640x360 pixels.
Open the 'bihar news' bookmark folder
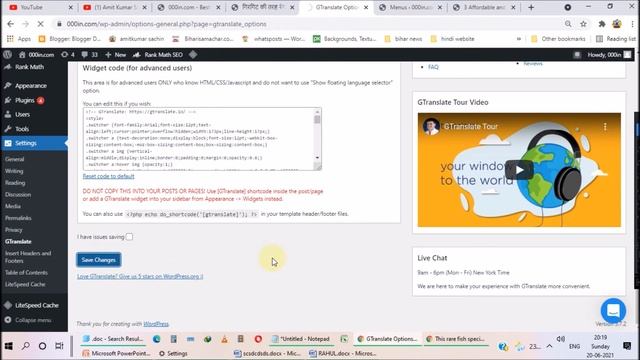[x=404, y=39]
